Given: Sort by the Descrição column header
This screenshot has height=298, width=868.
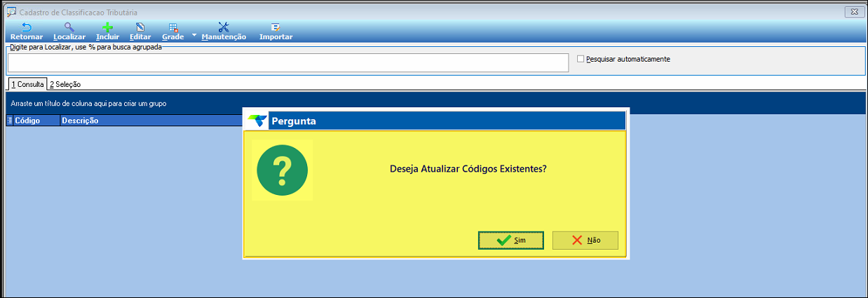Looking at the screenshot, I should 151,121.
